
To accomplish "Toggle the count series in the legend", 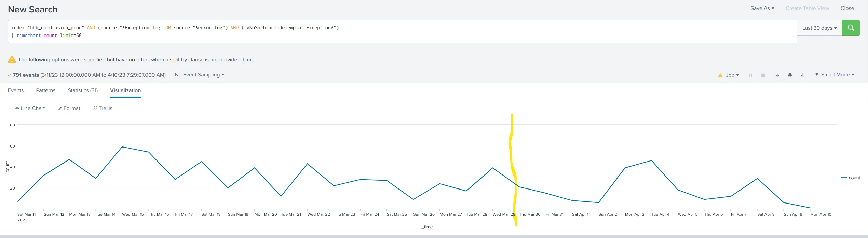I will [x=851, y=178].
